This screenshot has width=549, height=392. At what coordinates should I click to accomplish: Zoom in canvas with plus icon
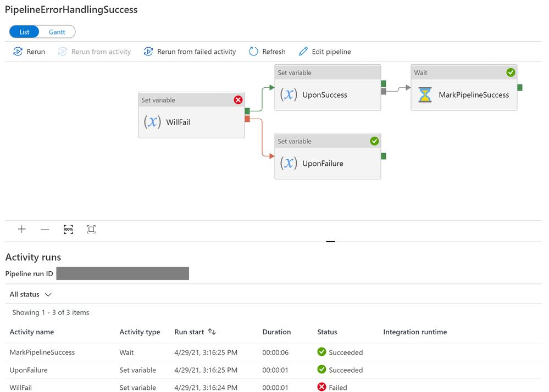point(22,229)
